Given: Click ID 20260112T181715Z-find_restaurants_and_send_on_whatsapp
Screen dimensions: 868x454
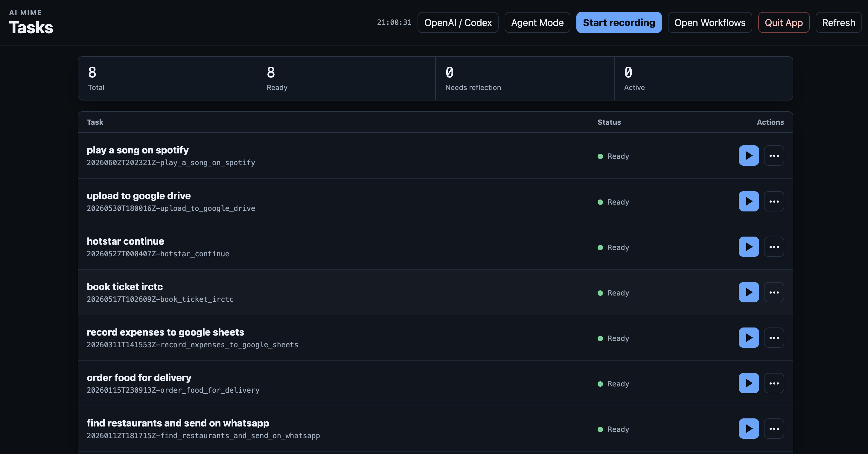Looking at the screenshot, I should 203,436.
